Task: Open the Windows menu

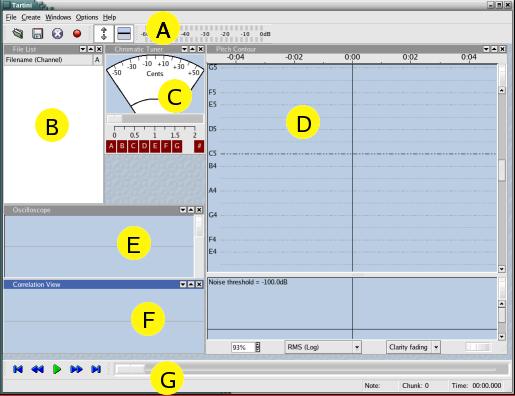Action: 58,17
